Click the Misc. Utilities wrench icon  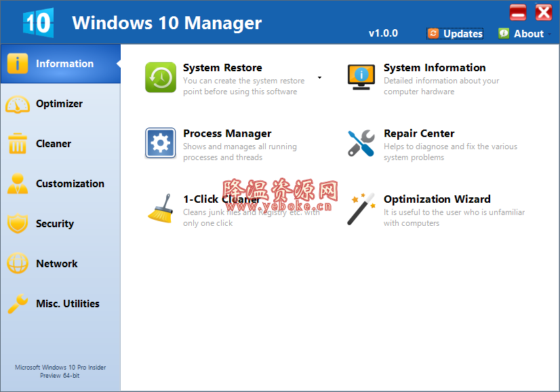pyautogui.click(x=18, y=303)
